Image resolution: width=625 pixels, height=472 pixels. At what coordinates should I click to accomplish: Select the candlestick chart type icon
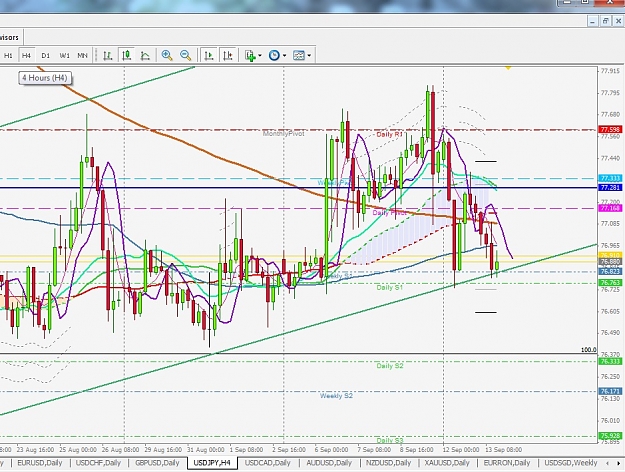click(127, 55)
